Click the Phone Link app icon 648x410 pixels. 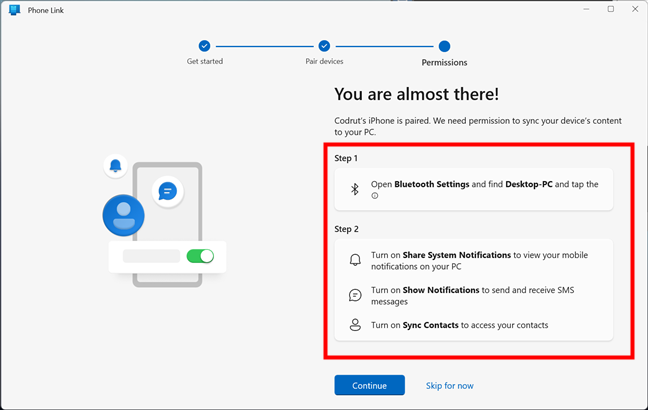pyautogui.click(x=14, y=10)
